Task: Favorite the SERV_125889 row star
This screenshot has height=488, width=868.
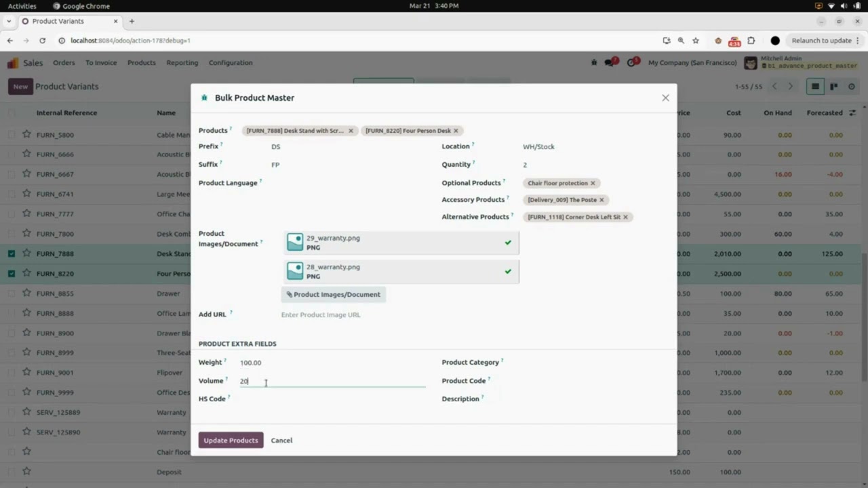Action: [26, 411]
